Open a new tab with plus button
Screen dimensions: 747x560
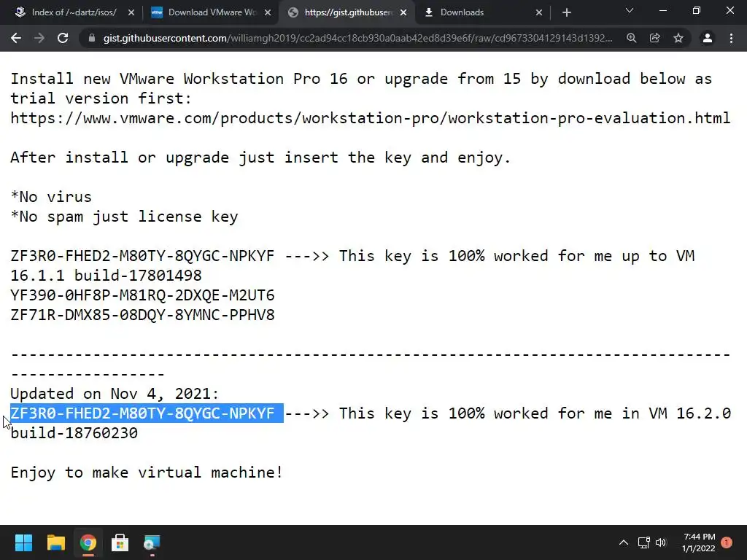point(566,12)
